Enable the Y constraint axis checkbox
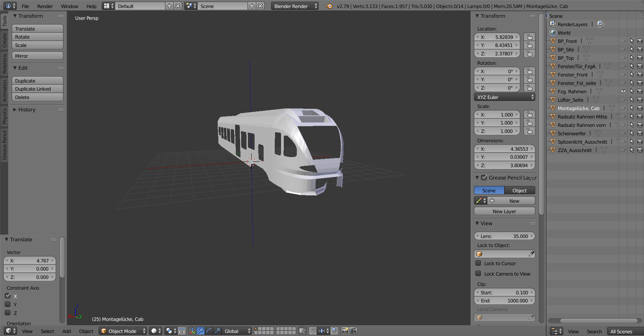This screenshot has height=336, width=644. tap(8, 304)
